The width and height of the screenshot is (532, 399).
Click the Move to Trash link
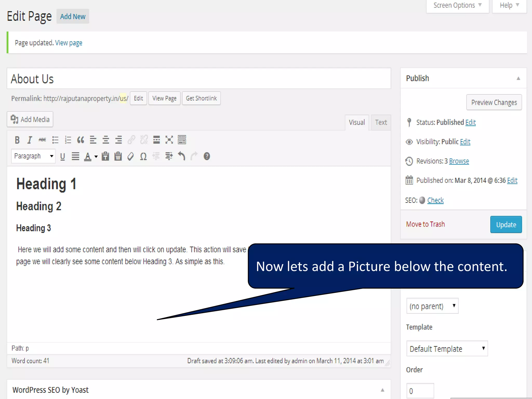click(x=425, y=224)
